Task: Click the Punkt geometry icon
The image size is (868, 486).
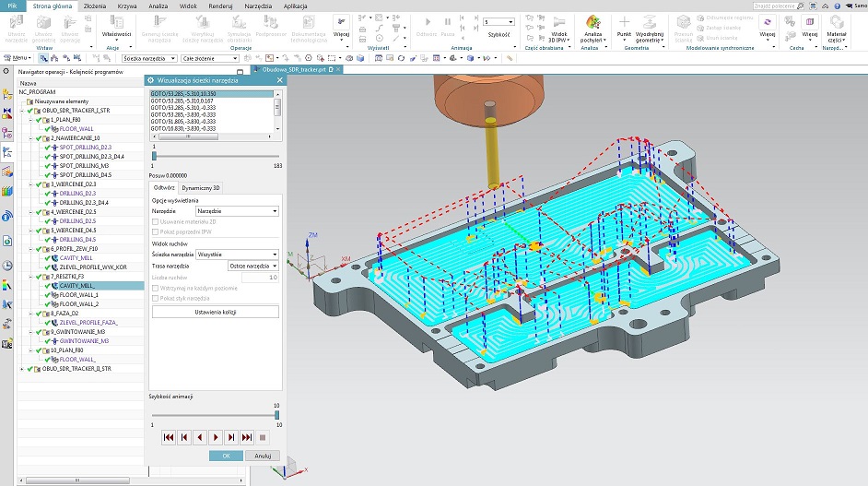Action: (x=624, y=23)
